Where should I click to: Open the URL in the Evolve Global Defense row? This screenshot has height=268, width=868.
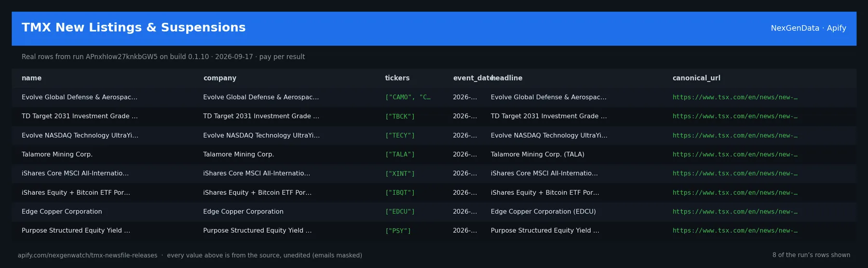(735, 97)
